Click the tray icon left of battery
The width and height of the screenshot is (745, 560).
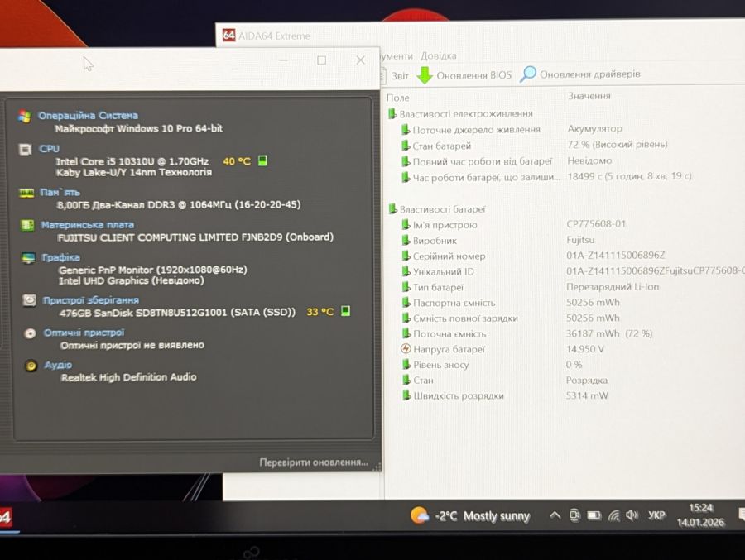[574, 515]
